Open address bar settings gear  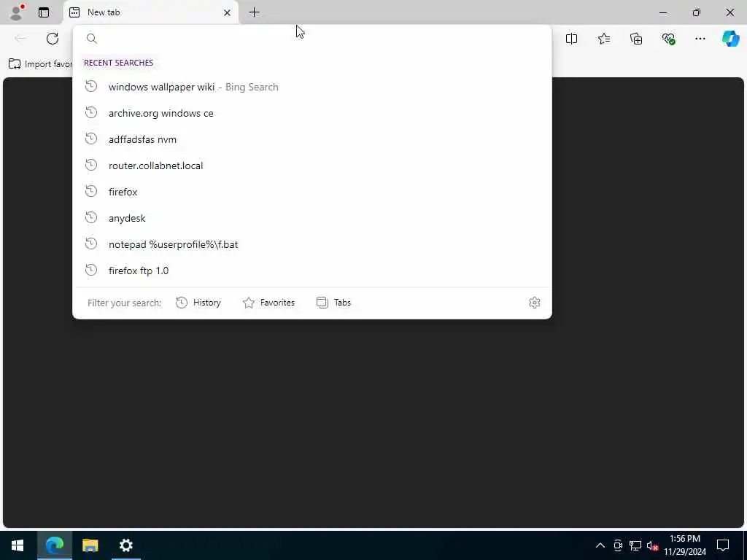tap(534, 303)
